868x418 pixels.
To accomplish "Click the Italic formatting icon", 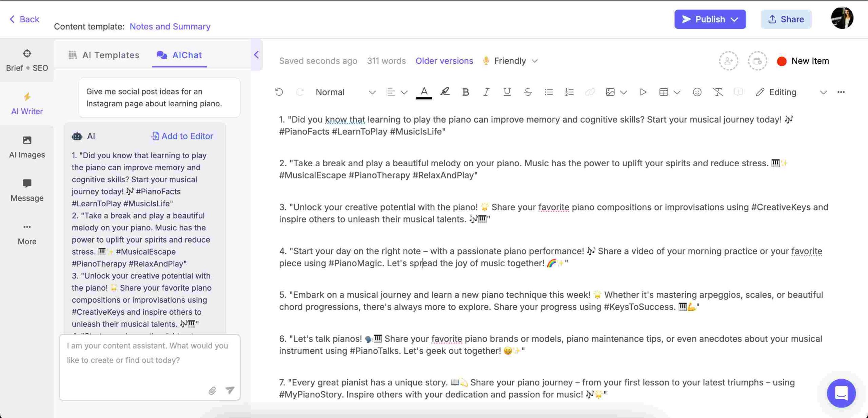I will tap(486, 92).
